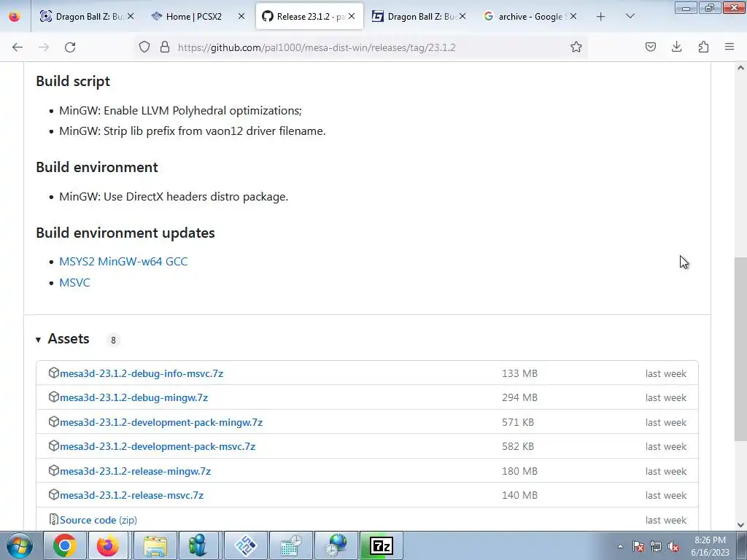Open the MSVC link
This screenshot has width=747, height=560.
tap(74, 282)
